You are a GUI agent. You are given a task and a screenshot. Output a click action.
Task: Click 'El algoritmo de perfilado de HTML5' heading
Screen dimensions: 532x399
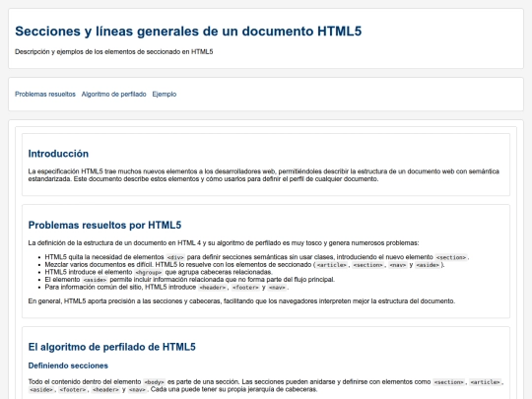112,347
